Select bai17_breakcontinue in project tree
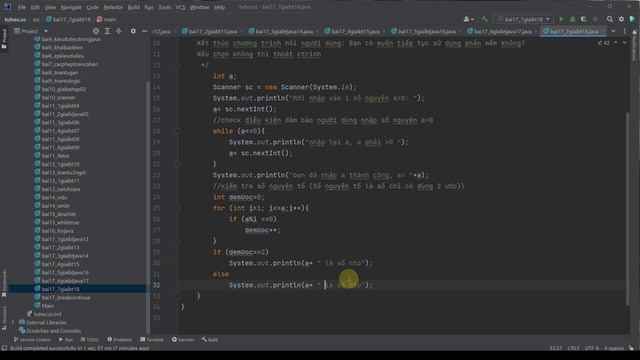The height and width of the screenshot is (360, 640). (x=66, y=298)
